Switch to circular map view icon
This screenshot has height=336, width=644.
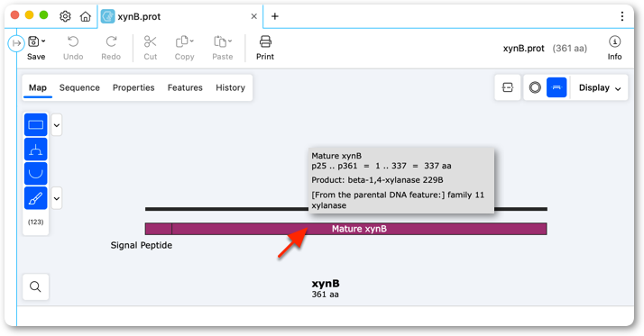535,87
